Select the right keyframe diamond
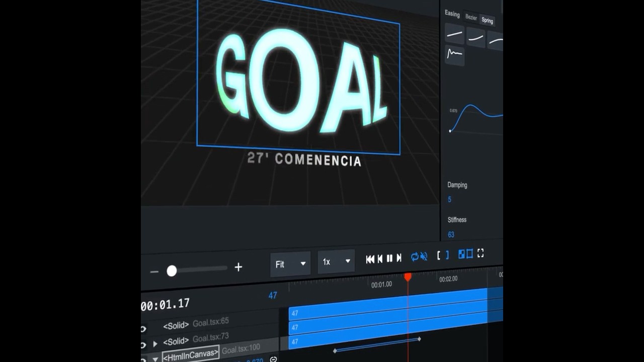Viewport: 644px width, 362px height. (419, 339)
